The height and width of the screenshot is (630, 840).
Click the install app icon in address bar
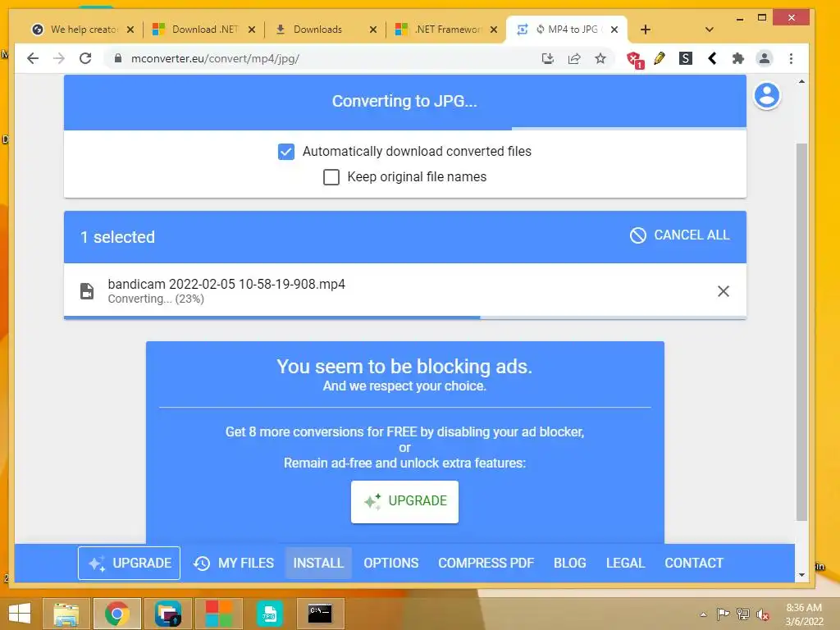point(547,58)
